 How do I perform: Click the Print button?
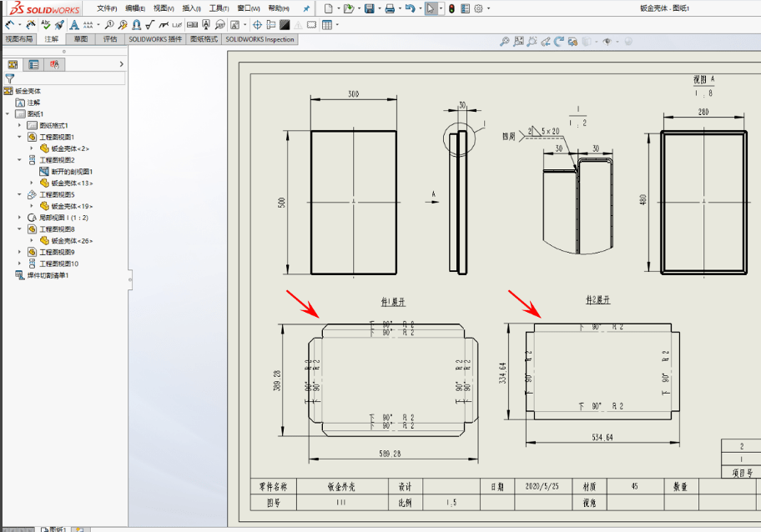[390, 8]
